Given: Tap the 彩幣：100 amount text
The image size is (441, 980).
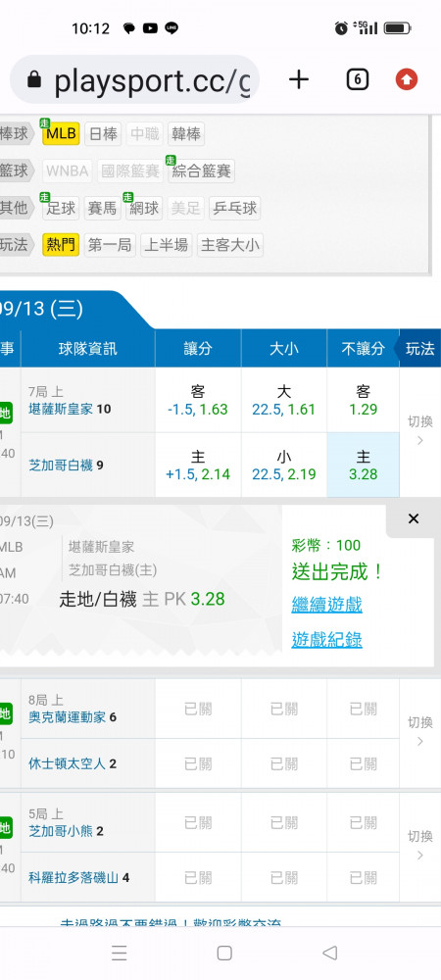Looking at the screenshot, I should 326,545.
